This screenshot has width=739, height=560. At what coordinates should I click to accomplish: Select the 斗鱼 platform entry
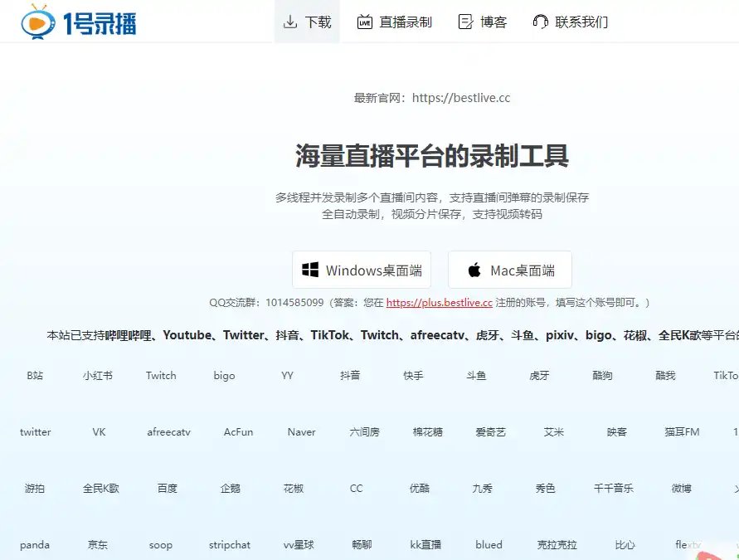pyautogui.click(x=476, y=376)
